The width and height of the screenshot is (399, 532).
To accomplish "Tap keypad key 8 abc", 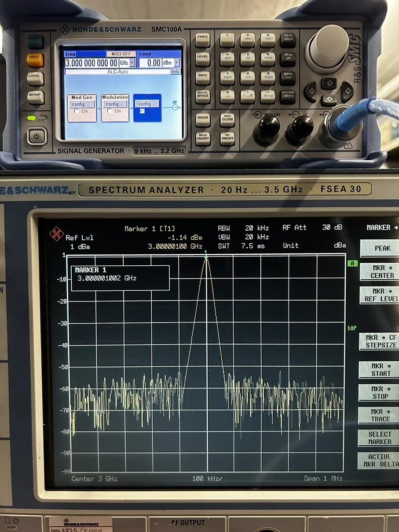I will [x=247, y=40].
